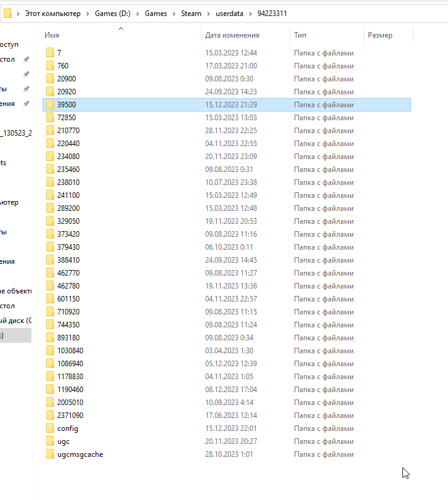
Task: Click the 329050 folder icon
Action: (x=50, y=221)
